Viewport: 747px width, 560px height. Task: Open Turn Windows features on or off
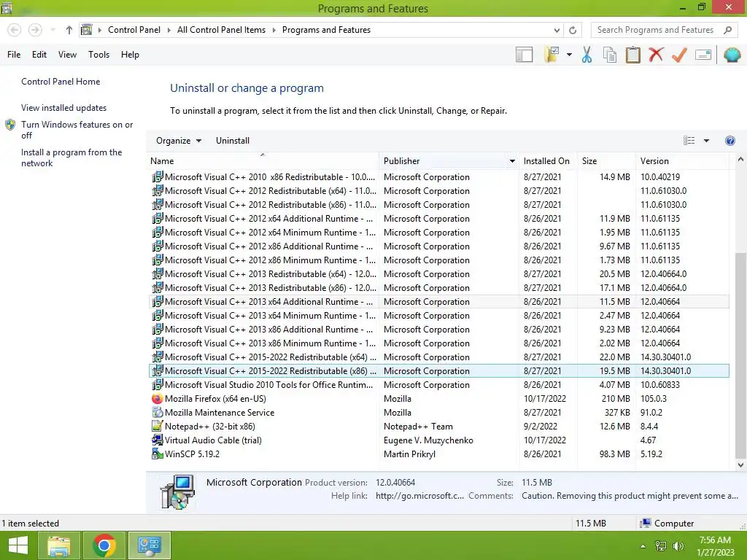point(77,130)
